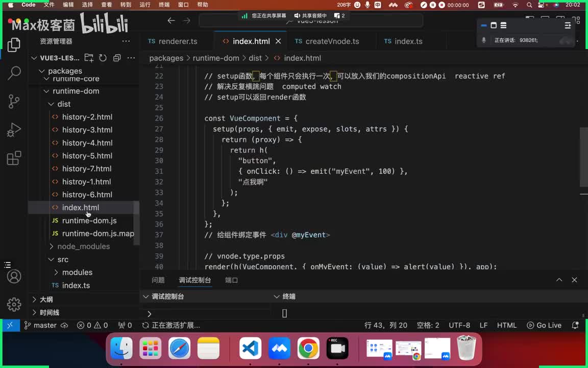Viewport: 588px width, 368px height.
Task: Close the index.html editor tab
Action: point(278,41)
